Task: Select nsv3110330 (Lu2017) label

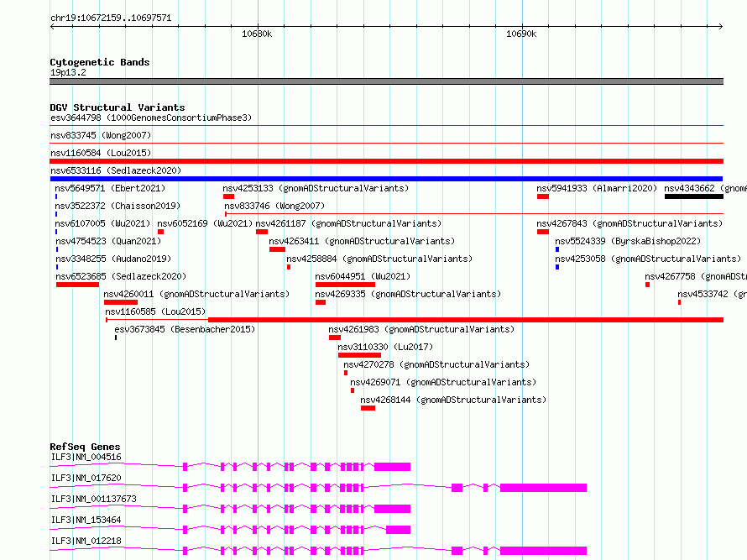Action: point(385,347)
